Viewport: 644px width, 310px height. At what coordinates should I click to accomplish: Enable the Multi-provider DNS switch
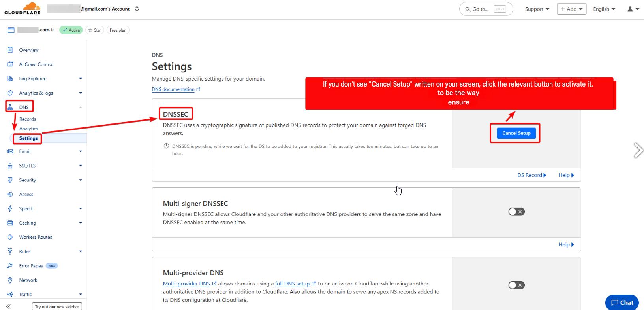516,285
